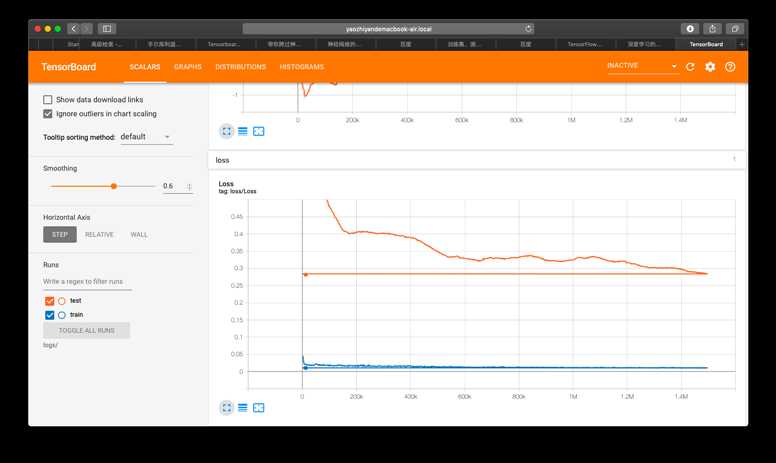Switch to the DISTRIBUTIONS tab
The height and width of the screenshot is (463, 776).
(241, 67)
